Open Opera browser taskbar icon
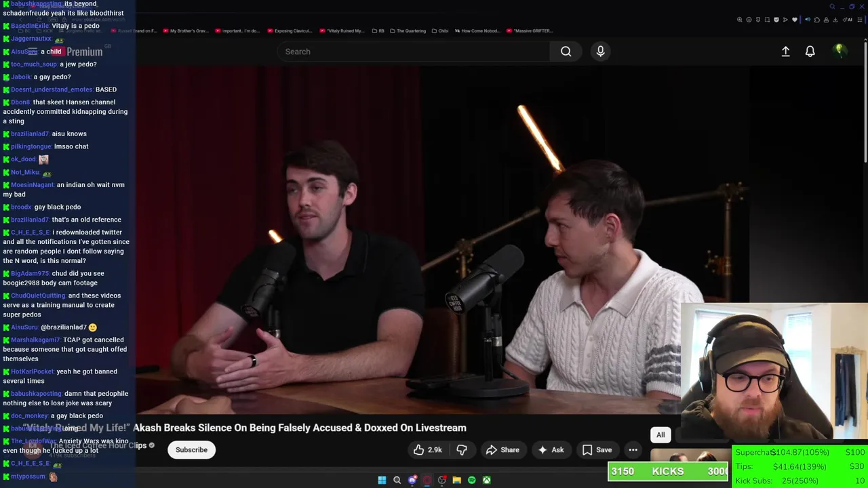Screen dimensions: 868x488 (x=427, y=480)
